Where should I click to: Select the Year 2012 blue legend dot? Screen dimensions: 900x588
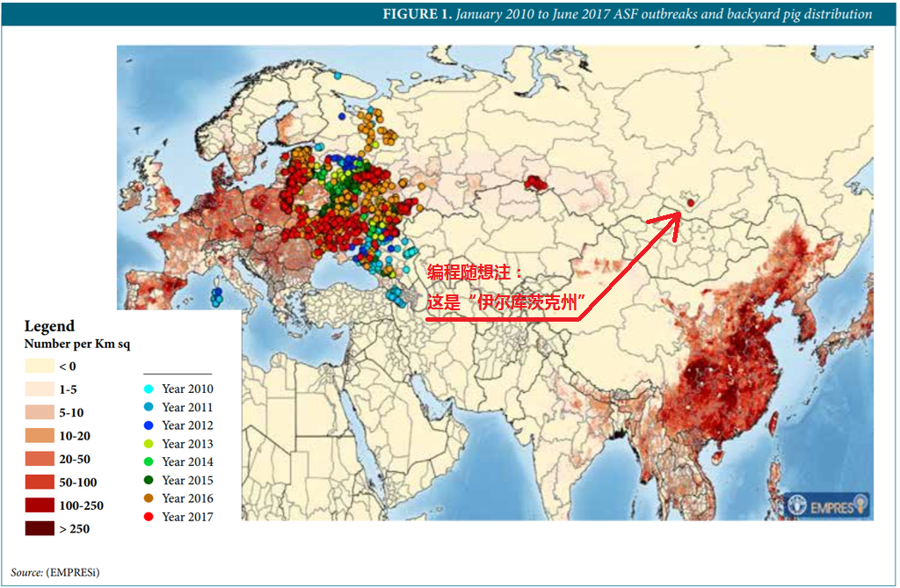pyautogui.click(x=149, y=425)
